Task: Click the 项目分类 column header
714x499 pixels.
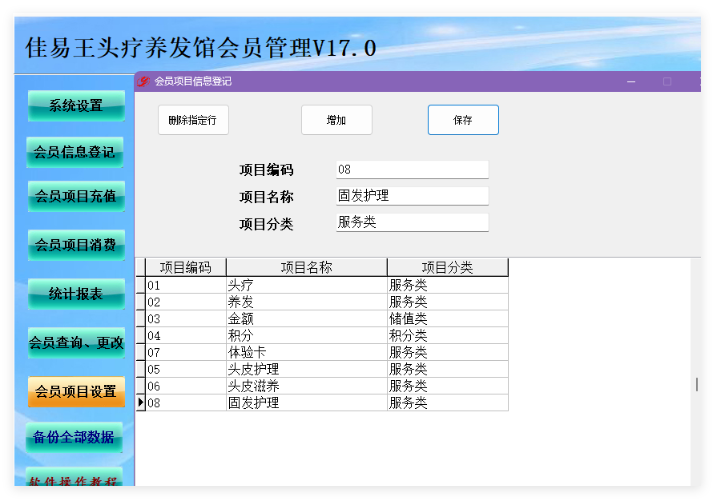Action: [448, 267]
